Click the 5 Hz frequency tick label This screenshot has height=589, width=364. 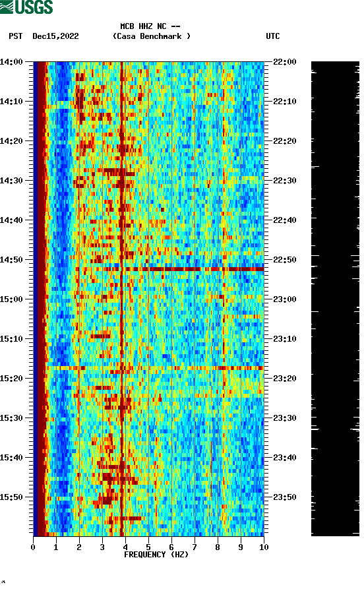148,547
